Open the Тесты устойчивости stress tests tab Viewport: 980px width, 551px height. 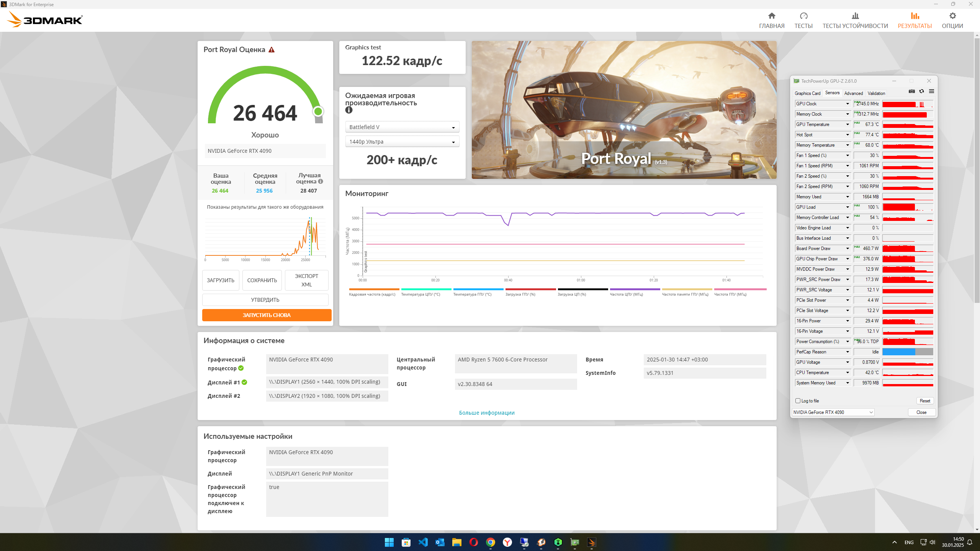tap(855, 20)
